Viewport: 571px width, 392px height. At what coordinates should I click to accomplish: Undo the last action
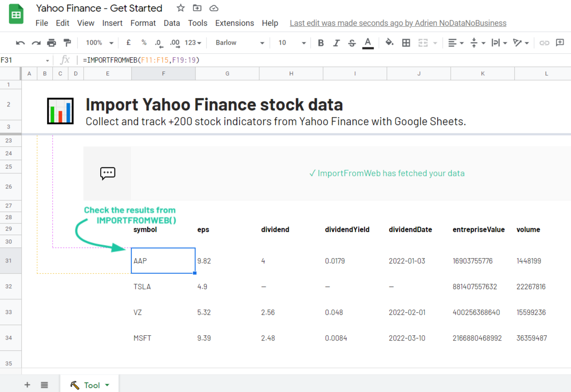pos(20,43)
